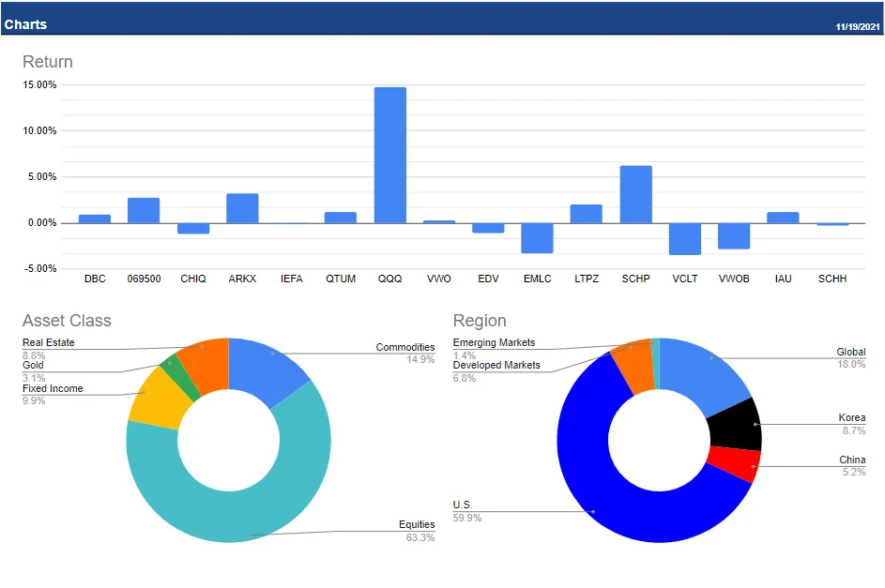This screenshot has width=885, height=588.
Task: Click the Return chart heading
Action: tap(48, 62)
